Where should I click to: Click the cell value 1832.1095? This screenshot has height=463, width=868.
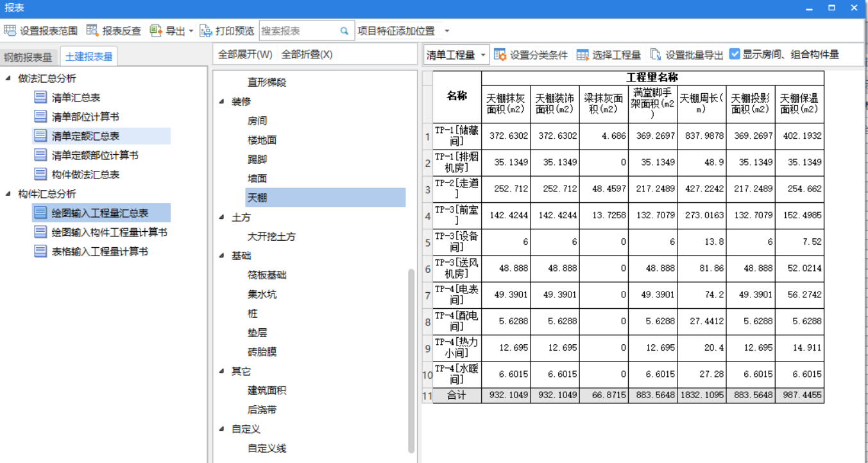702,396
